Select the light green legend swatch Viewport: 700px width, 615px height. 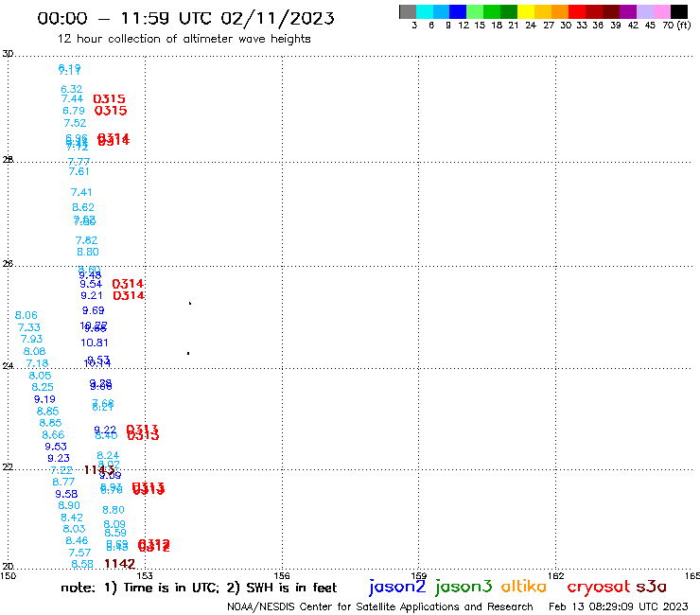click(475, 11)
